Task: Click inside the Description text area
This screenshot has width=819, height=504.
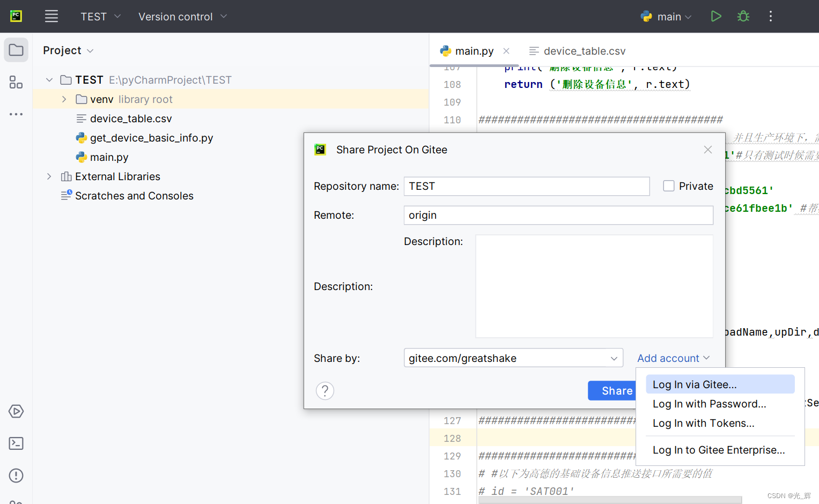Action: (594, 286)
